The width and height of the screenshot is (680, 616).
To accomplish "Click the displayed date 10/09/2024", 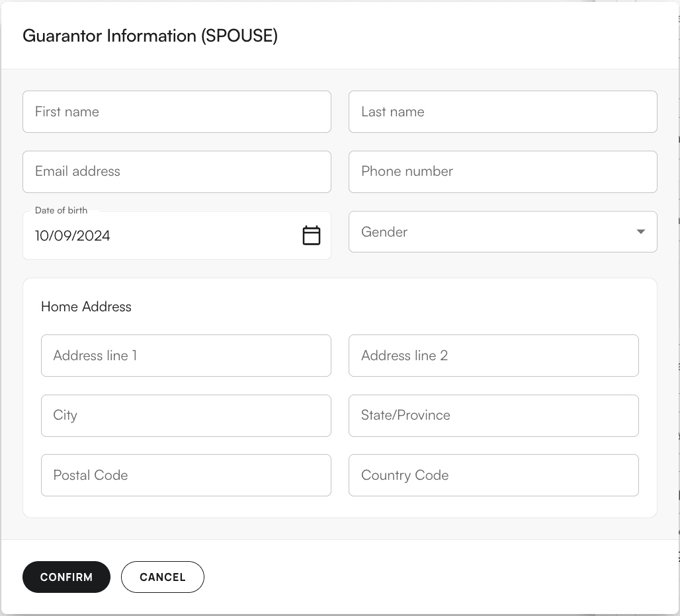I will click(73, 235).
